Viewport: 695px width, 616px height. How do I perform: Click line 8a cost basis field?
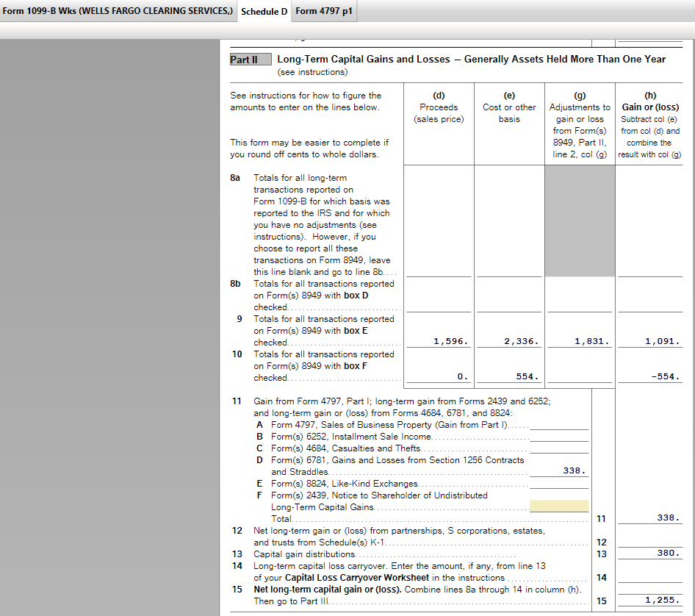(509, 271)
